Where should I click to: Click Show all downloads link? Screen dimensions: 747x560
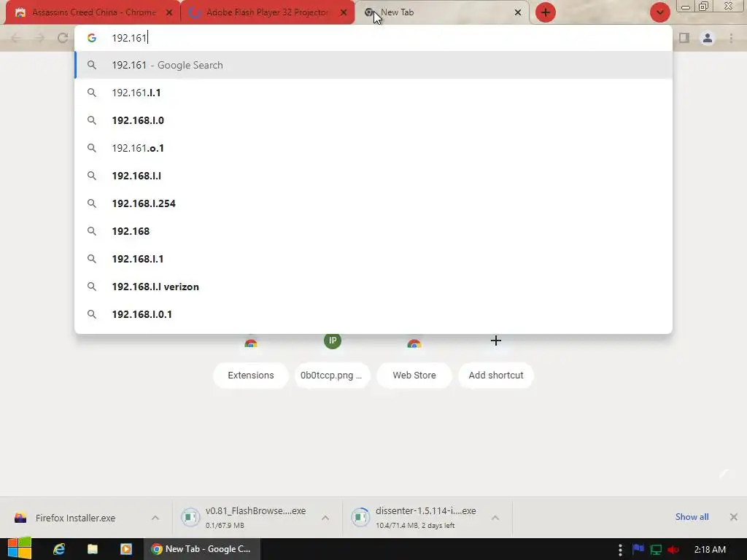[x=692, y=517]
